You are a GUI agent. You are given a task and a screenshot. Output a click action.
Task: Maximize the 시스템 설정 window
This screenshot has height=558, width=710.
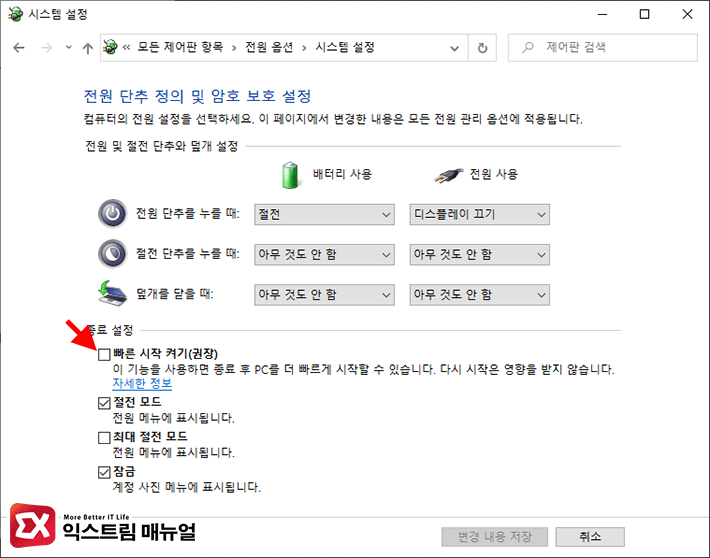tap(644, 14)
